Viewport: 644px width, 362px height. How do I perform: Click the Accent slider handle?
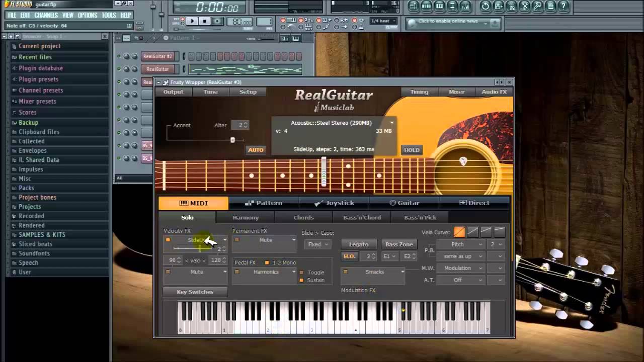tap(232, 140)
